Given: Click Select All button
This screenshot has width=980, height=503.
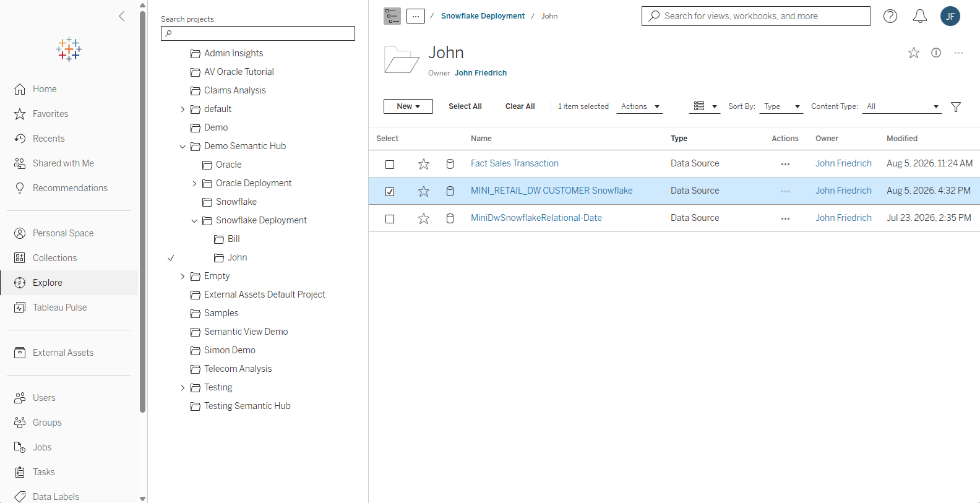Looking at the screenshot, I should click(x=465, y=106).
